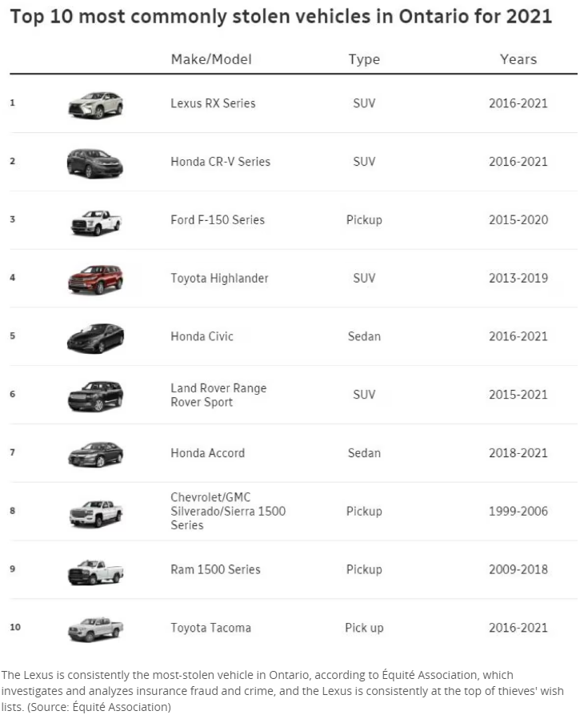588x719 pixels.
Task: Select the Ram 1500 truck thumbnail
Action: point(96,572)
